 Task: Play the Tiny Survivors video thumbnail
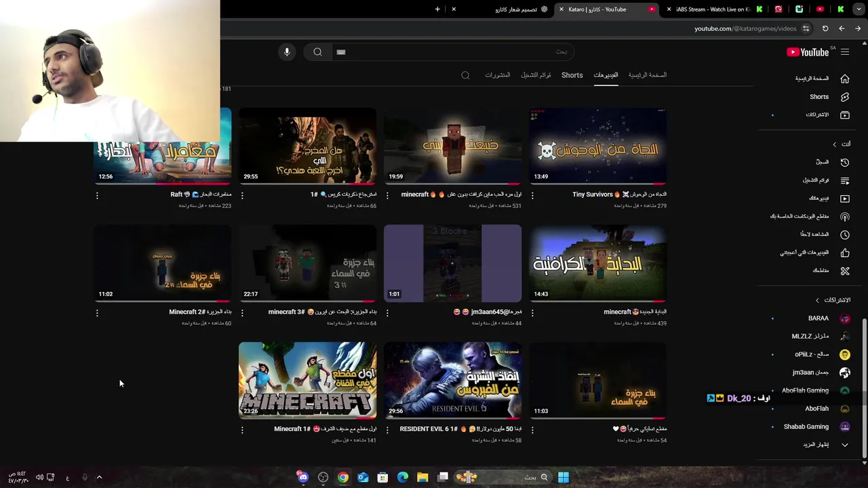[x=598, y=146]
